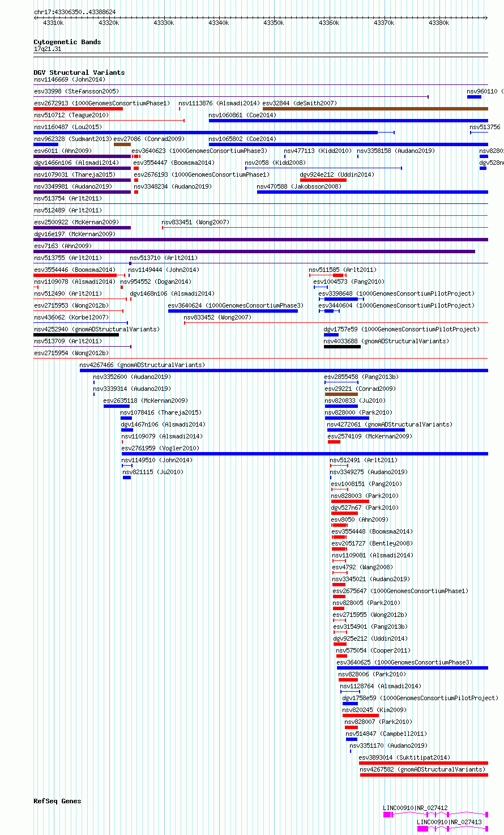Select the esv32844 brown variant bar

[x=375, y=109]
